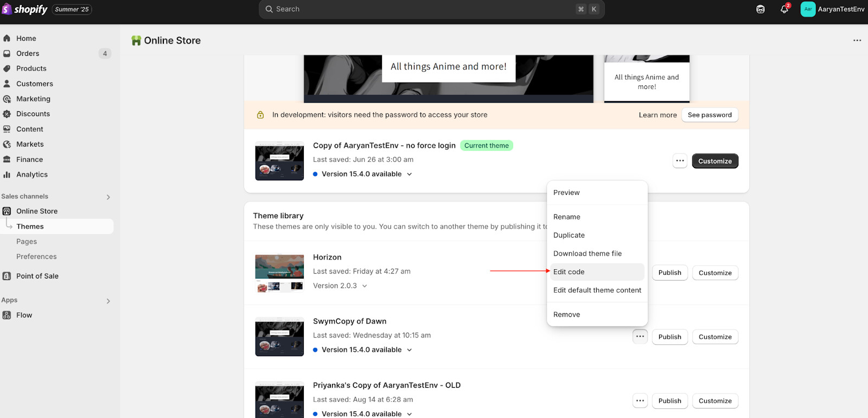Image resolution: width=868 pixels, height=418 pixels.
Task: Click the See password button
Action: click(710, 115)
